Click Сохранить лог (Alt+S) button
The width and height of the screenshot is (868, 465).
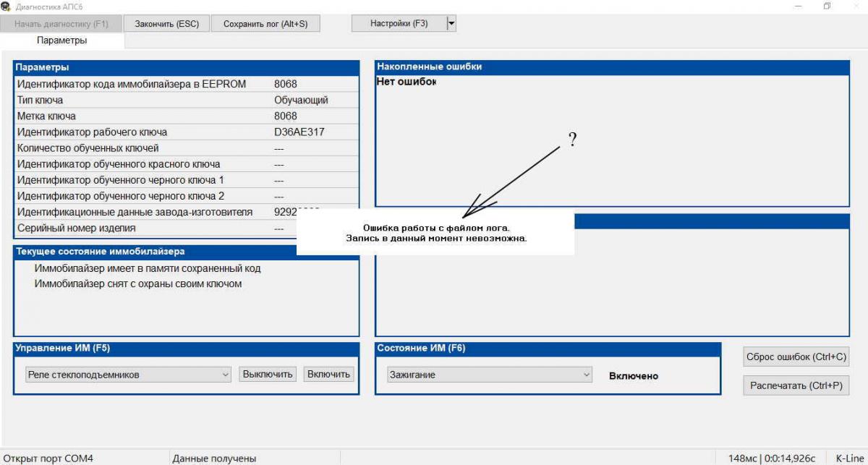tap(265, 24)
